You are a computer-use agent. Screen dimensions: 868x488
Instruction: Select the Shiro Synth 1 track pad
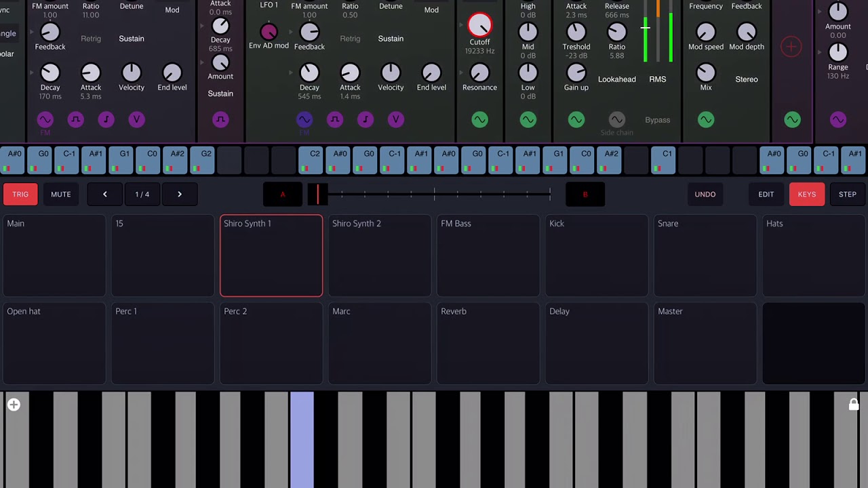click(x=271, y=256)
